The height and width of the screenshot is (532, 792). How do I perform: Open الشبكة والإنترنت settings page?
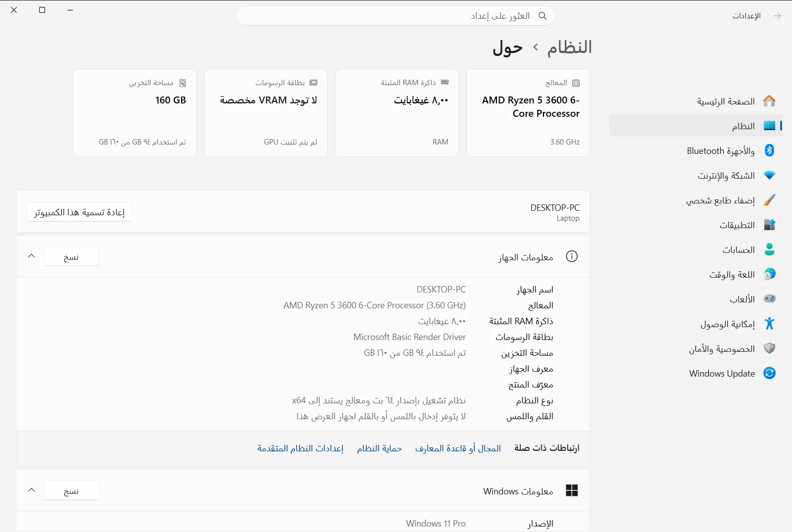tap(695, 175)
